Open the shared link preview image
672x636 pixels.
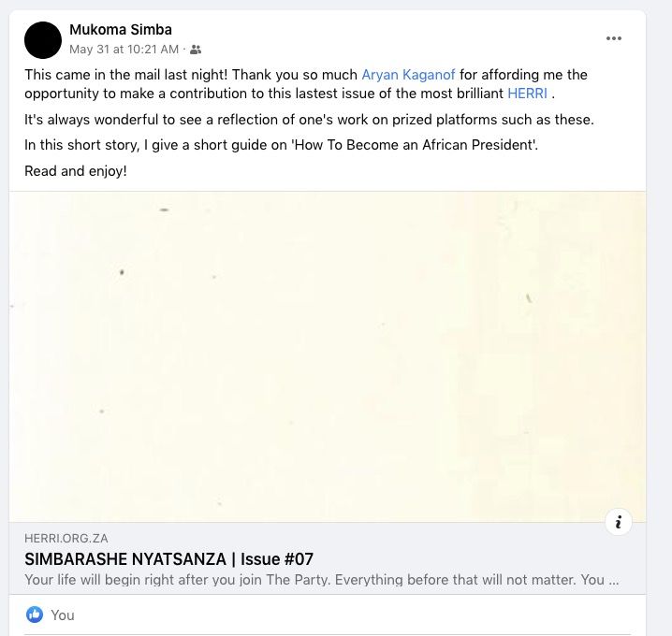[328, 355]
